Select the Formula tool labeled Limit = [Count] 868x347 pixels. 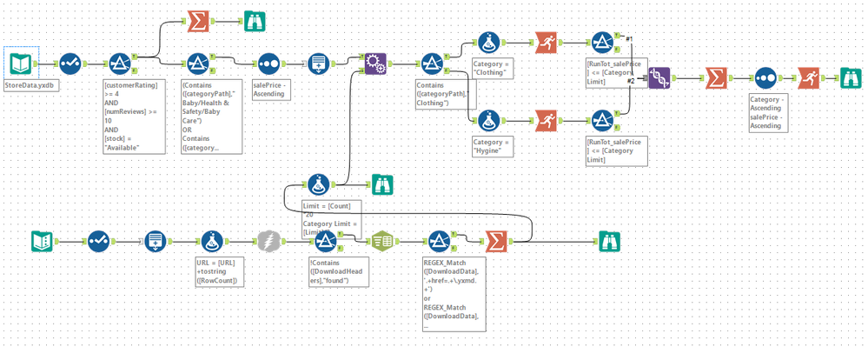click(x=319, y=184)
